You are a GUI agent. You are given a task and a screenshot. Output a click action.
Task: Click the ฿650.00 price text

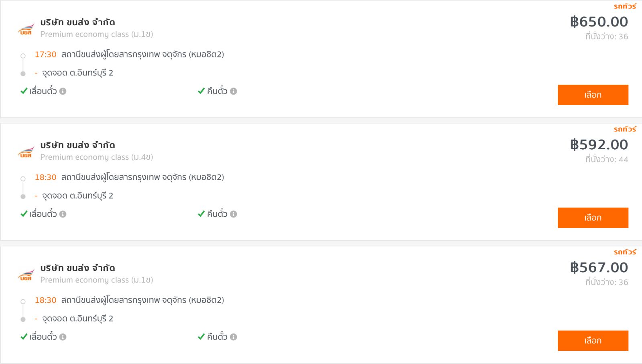click(x=599, y=22)
